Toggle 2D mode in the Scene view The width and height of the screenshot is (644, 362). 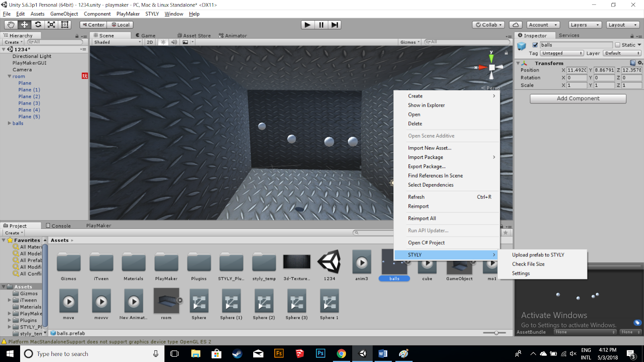[x=149, y=42]
